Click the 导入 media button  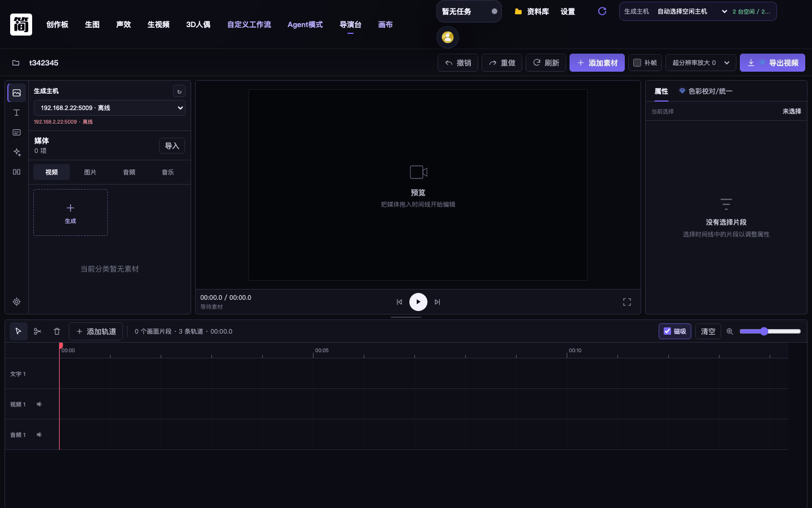coord(172,146)
